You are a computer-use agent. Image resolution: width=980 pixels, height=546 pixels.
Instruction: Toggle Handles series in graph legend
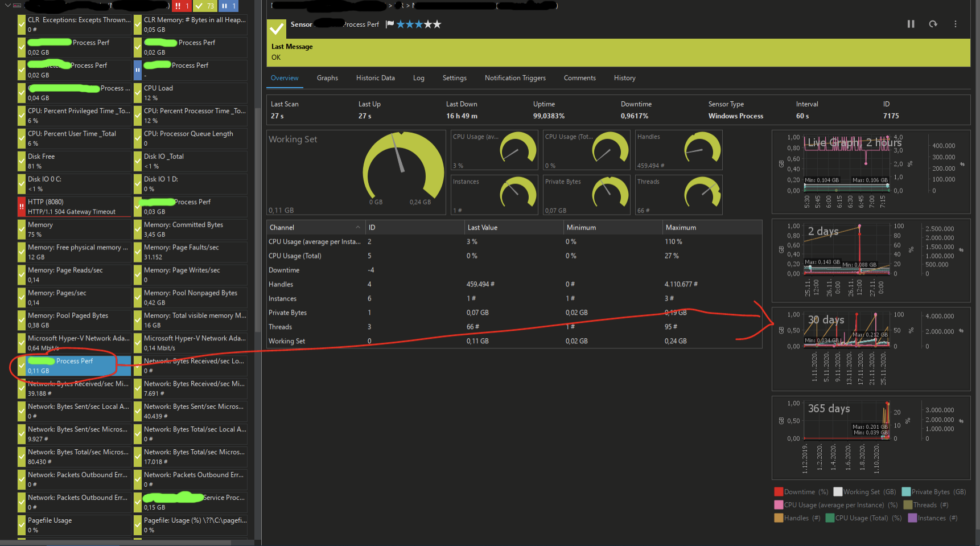pos(797,518)
